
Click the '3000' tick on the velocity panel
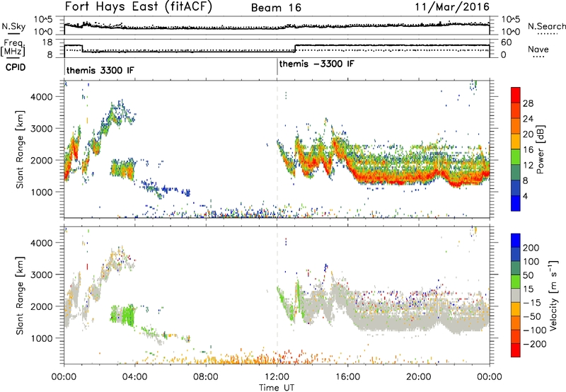point(41,275)
